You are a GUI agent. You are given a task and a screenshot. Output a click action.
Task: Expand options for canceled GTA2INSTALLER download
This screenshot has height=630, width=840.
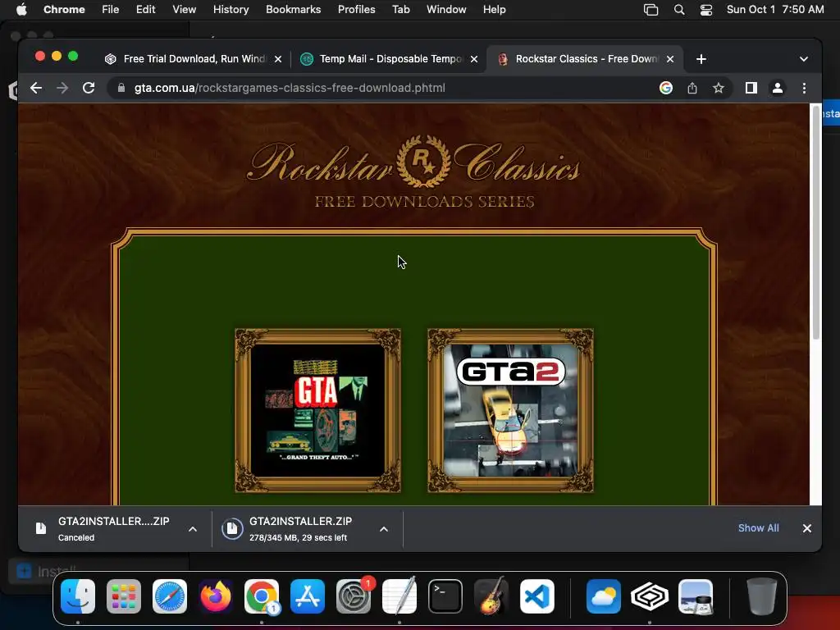click(x=193, y=529)
